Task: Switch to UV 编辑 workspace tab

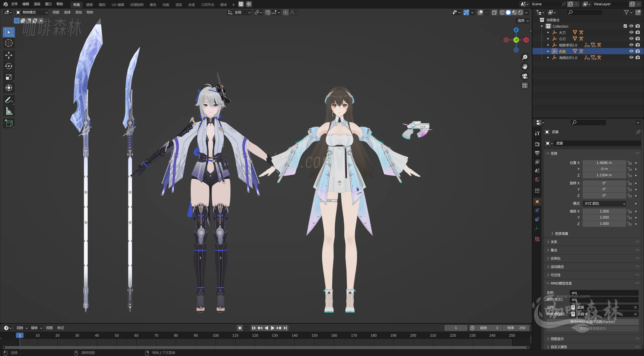Action: point(118,5)
